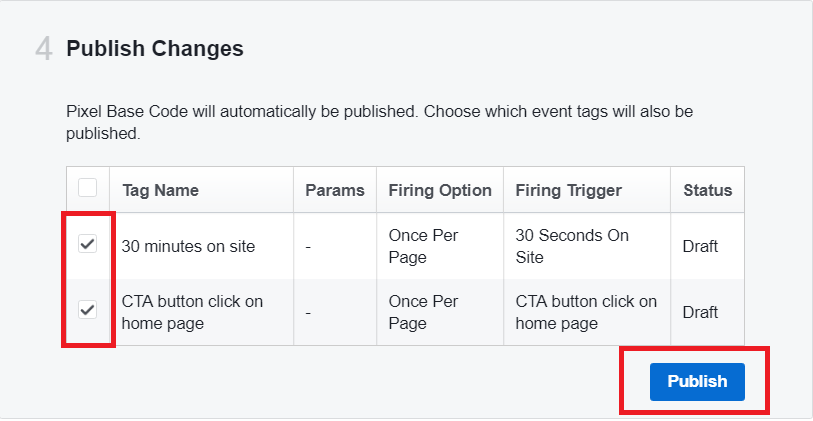Viewport: 813px width, 421px height.
Task: Select the '30 minutes on site' tag name
Action: (x=188, y=246)
